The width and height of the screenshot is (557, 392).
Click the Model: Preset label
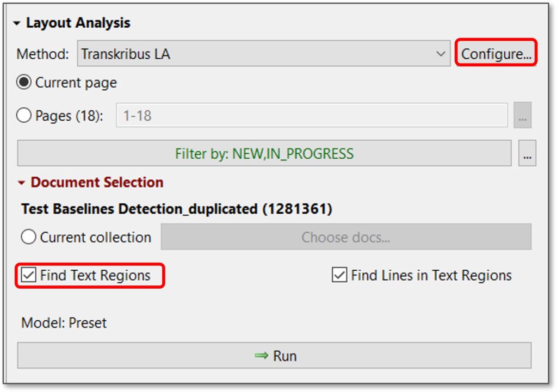[64, 323]
